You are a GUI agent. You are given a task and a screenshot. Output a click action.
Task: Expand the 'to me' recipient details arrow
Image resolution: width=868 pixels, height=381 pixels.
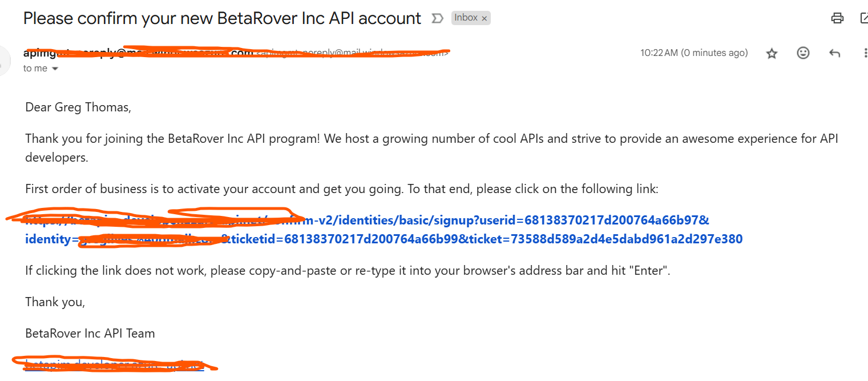pos(55,68)
